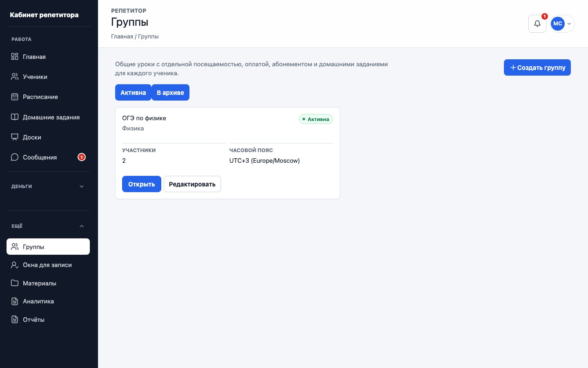Open the Окна для записи person icon
Viewport: 588px width, 368px height.
coord(15,265)
